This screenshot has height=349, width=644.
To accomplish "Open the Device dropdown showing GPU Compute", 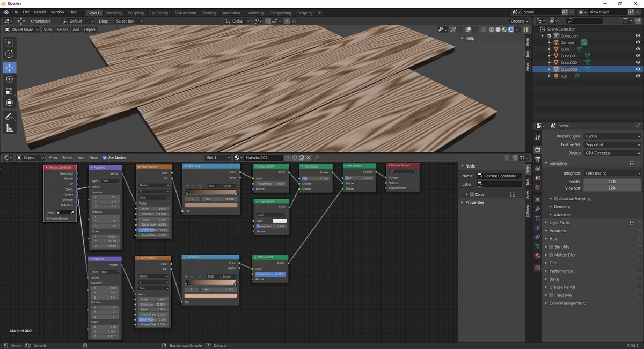I will point(612,152).
